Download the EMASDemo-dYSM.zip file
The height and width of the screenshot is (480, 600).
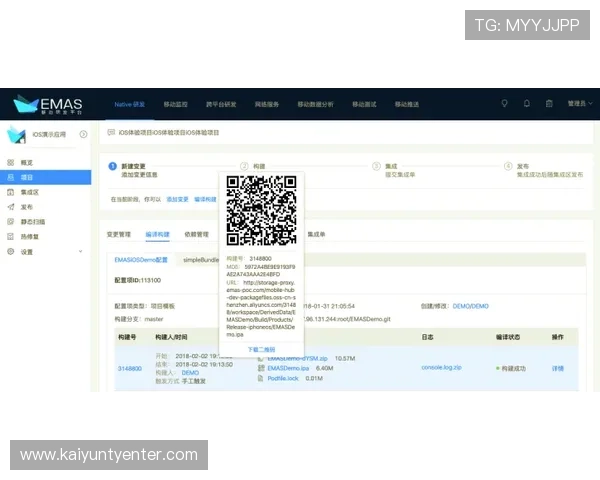click(x=297, y=359)
